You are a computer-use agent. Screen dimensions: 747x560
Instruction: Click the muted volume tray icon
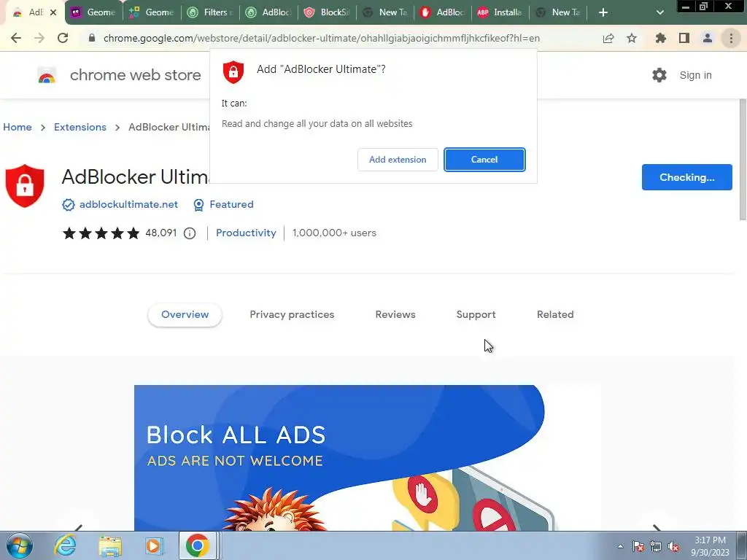point(673,547)
